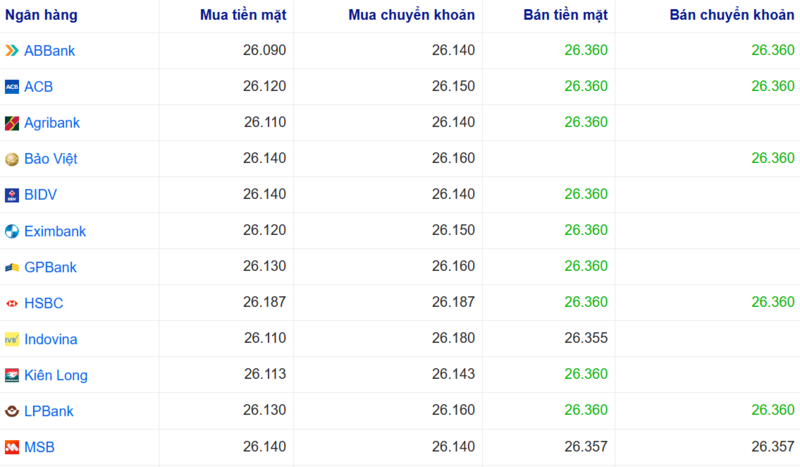Sort by the Mua tiền mặt column header
This screenshot has height=467, width=800.
pos(242,16)
